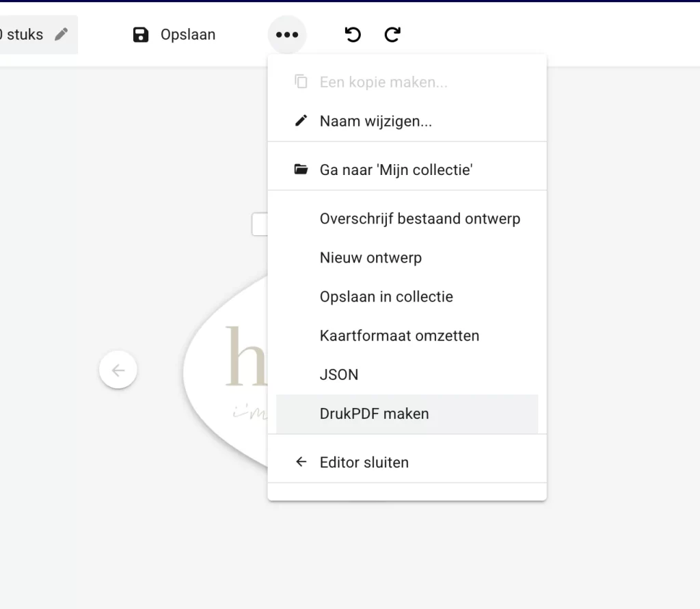
Task: Click the folder icon for Mijn collectie
Action: [x=301, y=170]
